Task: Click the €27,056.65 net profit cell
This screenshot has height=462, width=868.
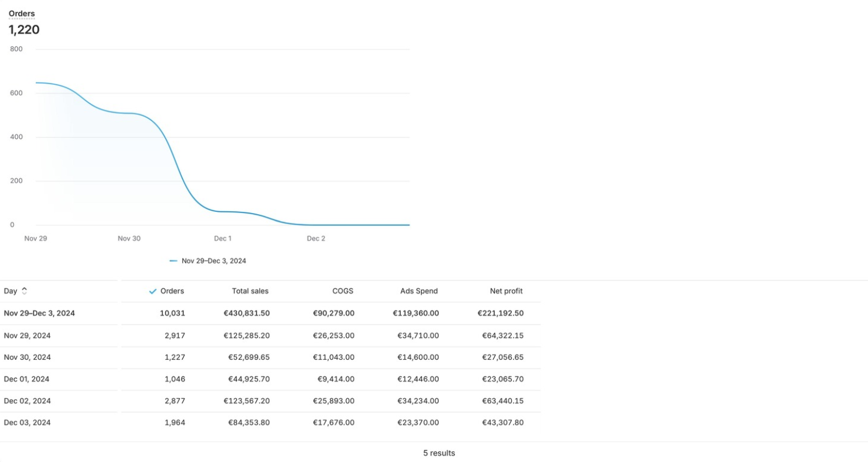Action: click(503, 358)
